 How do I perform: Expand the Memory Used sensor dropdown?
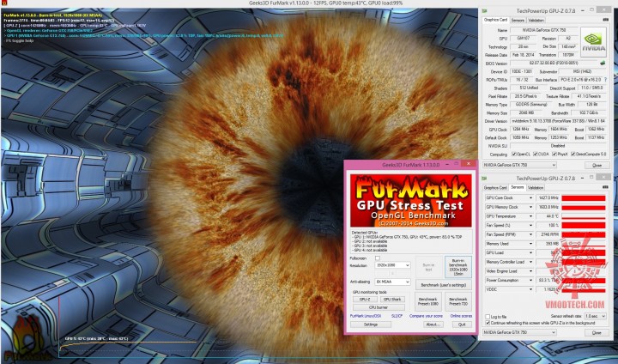tap(530, 244)
